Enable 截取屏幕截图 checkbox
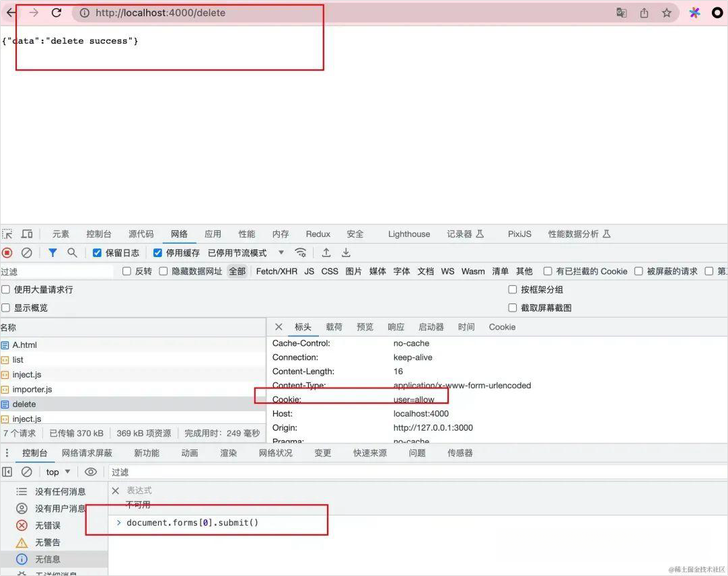 click(513, 308)
